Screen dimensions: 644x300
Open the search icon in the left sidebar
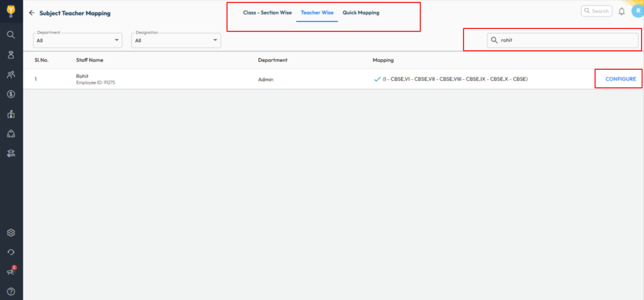coord(11,35)
